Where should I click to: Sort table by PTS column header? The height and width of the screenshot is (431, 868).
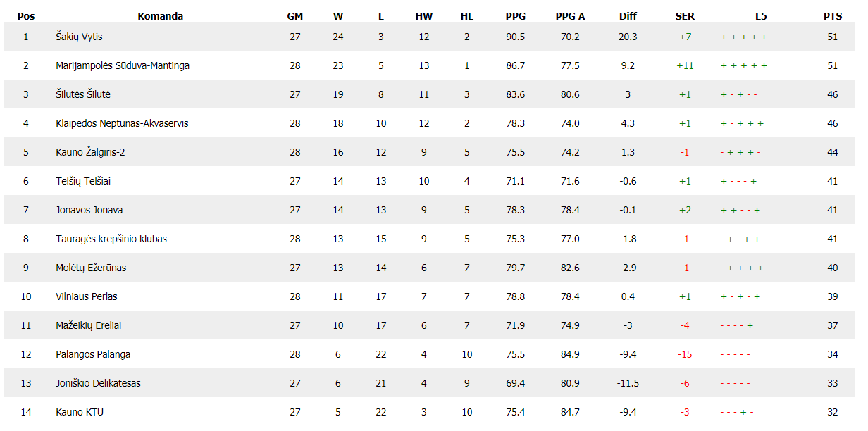833,16
